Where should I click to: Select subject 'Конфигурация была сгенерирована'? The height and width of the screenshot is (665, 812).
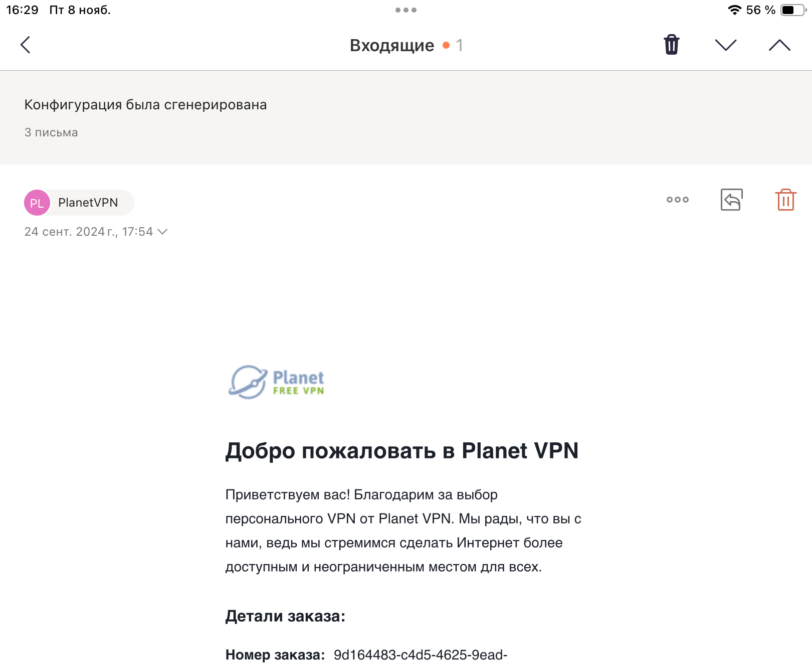[145, 105]
